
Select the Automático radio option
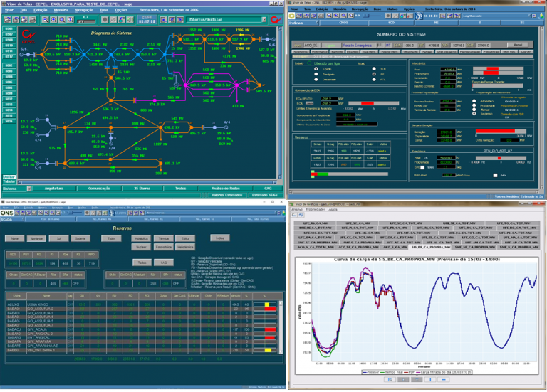pyautogui.click(x=474, y=102)
